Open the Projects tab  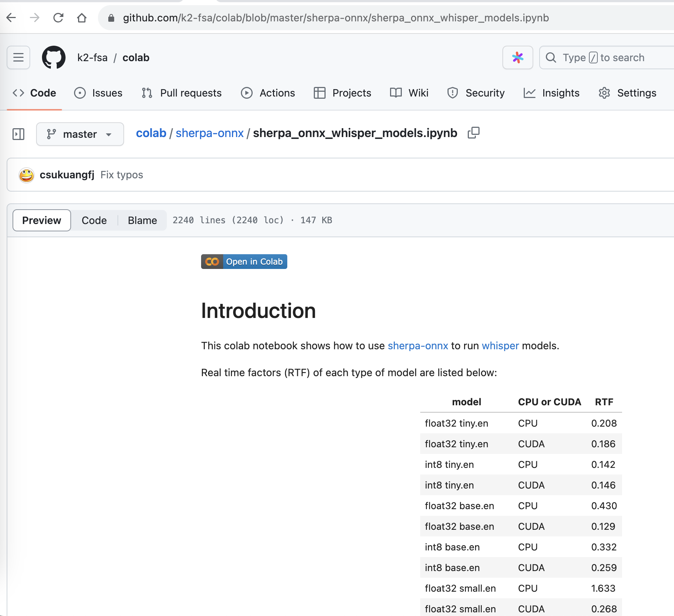[x=342, y=93]
